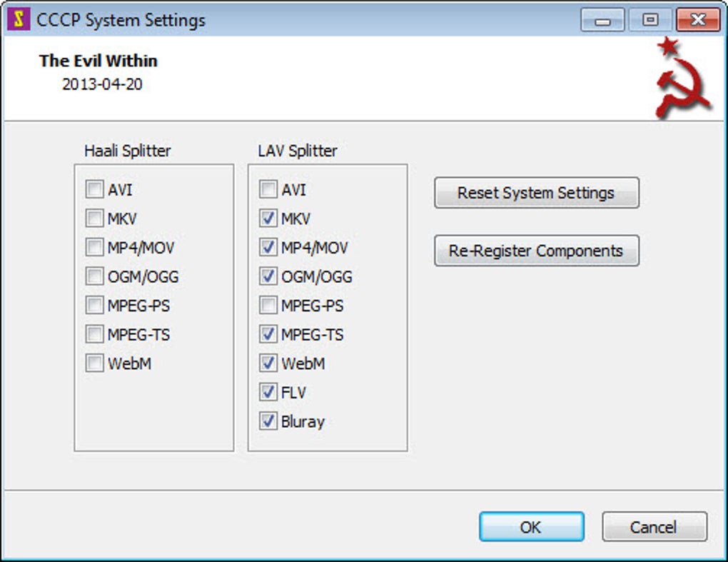Image resolution: width=728 pixels, height=562 pixels.
Task: Disable MP4/MOV for LAV Splitter
Action: [x=268, y=248]
